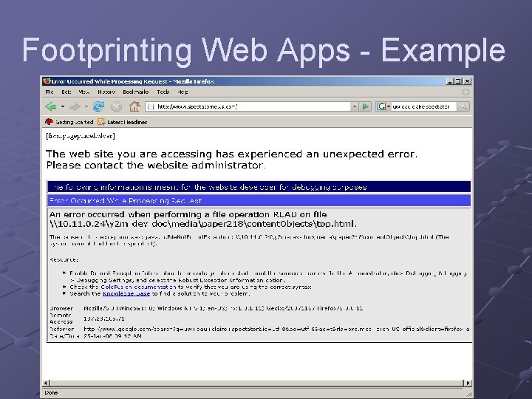The height and width of the screenshot is (399, 532).
Task: Reload the page with the Refresh icon
Action: pos(98,106)
